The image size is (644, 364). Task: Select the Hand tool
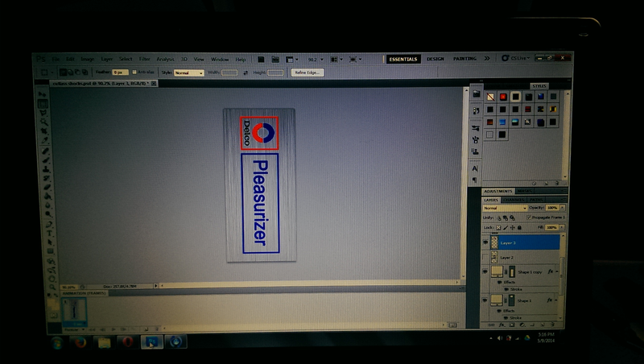click(52, 279)
